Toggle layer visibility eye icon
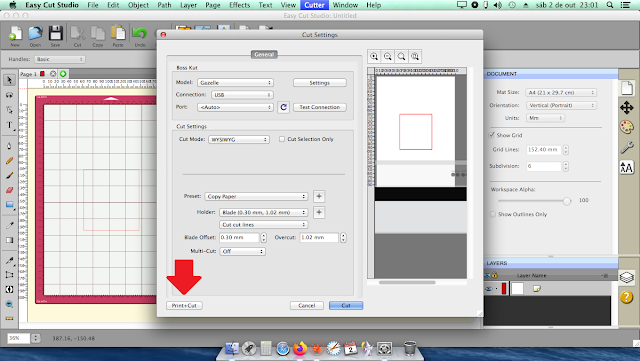Image resolution: width=640 pixels, height=361 pixels. 489,289
